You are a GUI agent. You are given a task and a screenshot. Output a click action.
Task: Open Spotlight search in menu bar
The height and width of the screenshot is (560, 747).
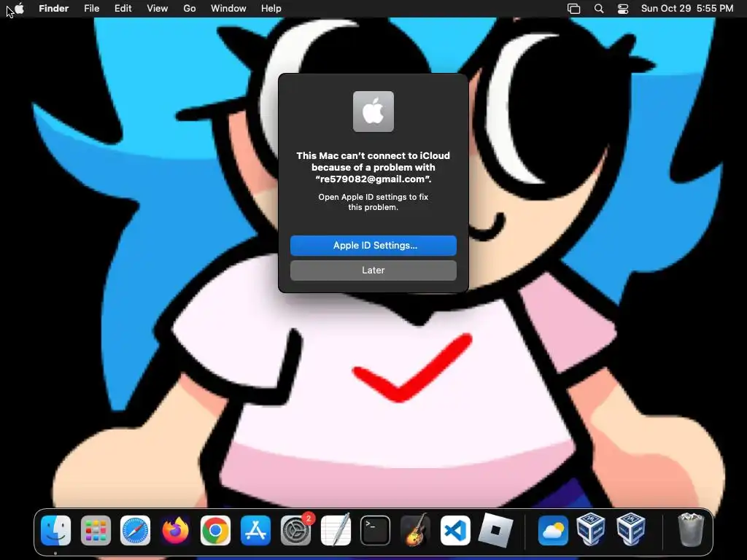tap(599, 9)
